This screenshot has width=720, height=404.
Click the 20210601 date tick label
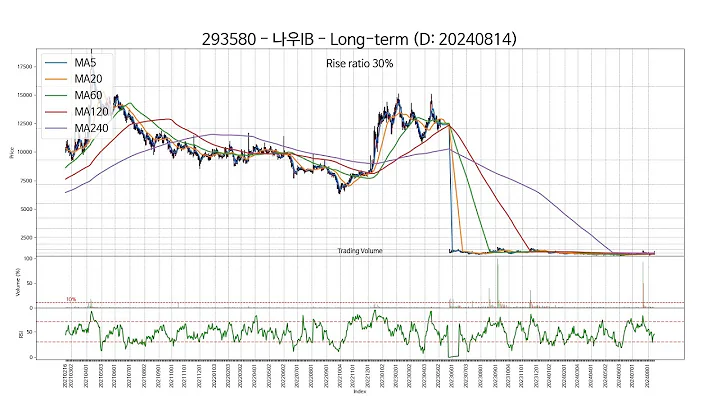tap(115, 376)
